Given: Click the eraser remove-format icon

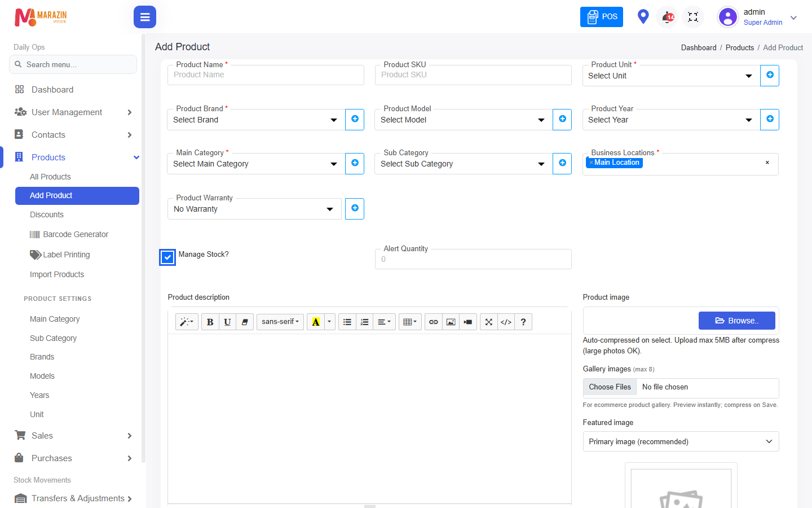Looking at the screenshot, I should [x=245, y=322].
